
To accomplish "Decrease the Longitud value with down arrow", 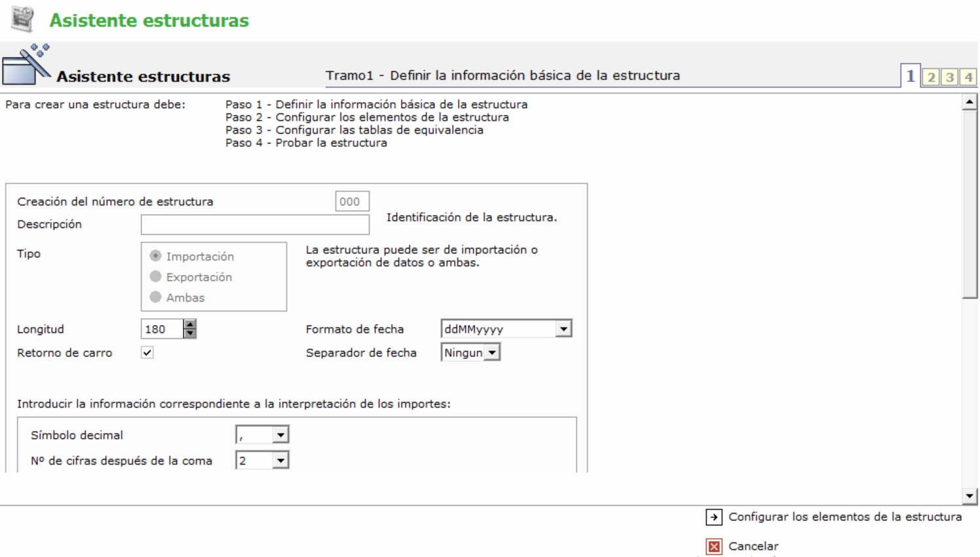I will [x=190, y=333].
